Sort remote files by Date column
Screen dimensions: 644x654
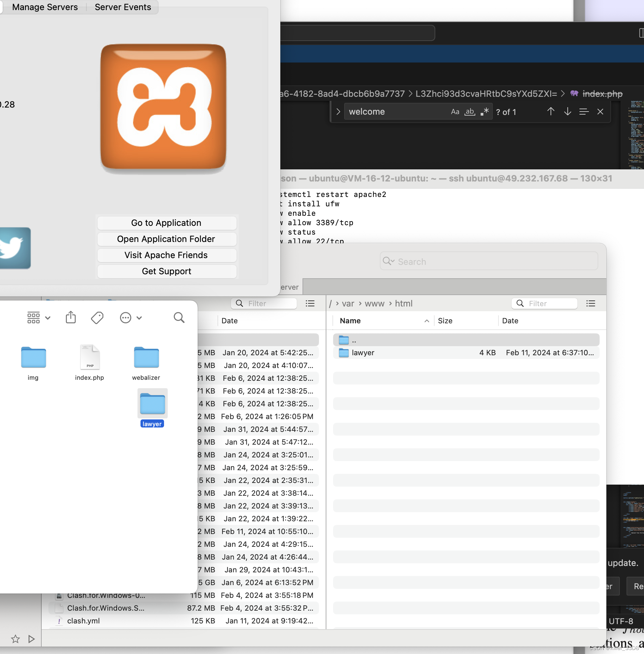(x=551, y=321)
